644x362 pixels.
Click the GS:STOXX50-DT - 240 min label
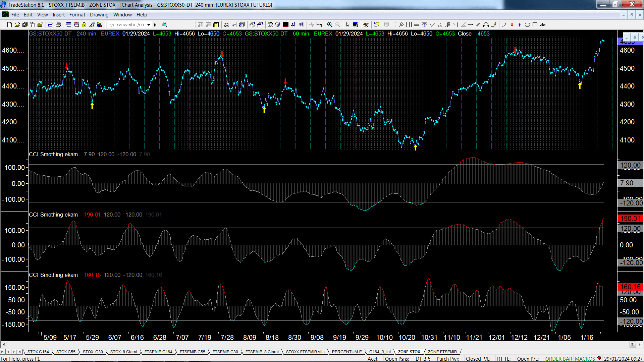click(x=62, y=34)
